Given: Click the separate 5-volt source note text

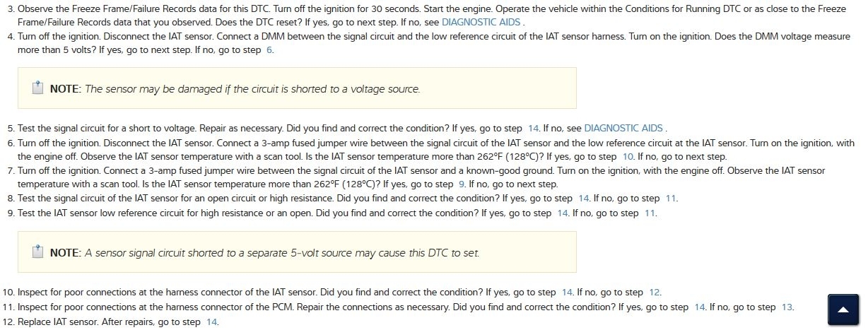Looking at the screenshot, I should pyautogui.click(x=281, y=252).
